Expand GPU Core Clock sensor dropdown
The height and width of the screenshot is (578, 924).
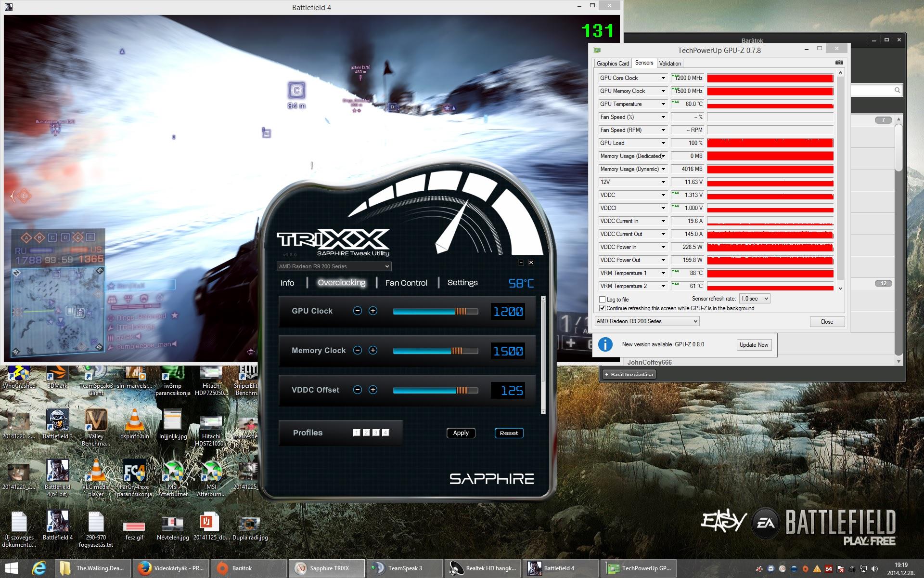[663, 78]
